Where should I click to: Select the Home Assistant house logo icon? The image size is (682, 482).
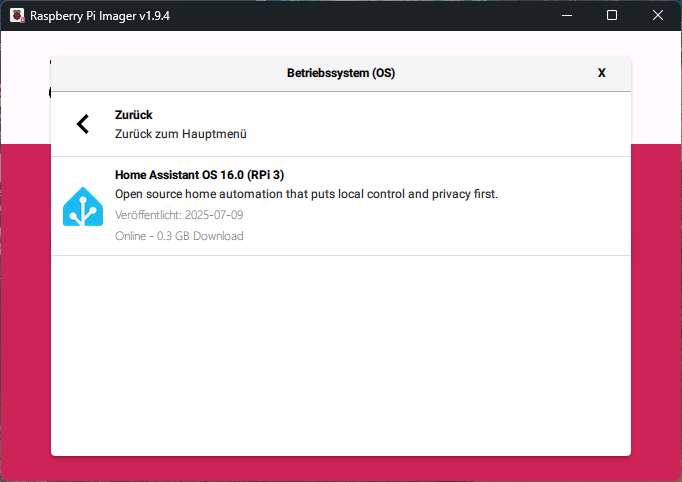[83, 206]
